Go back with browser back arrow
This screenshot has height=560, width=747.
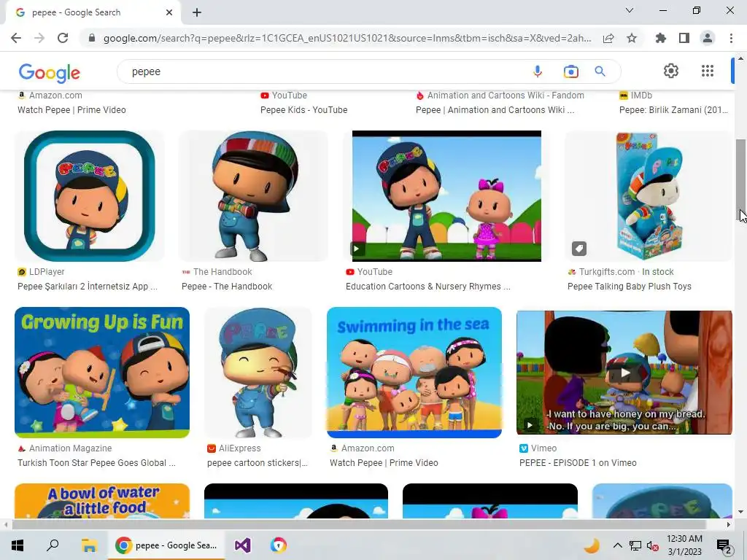tap(16, 38)
